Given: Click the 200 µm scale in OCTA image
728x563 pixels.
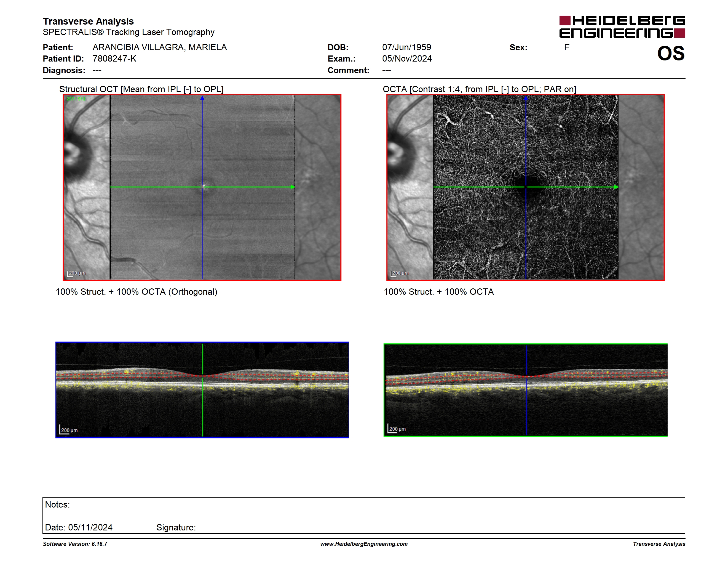Looking at the screenshot, I should [400, 273].
